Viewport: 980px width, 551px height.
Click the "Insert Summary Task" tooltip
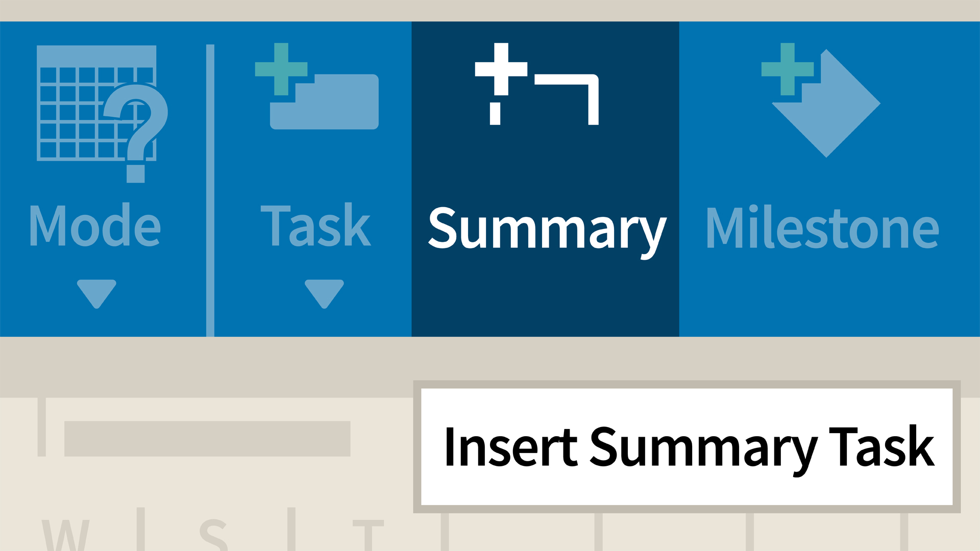tap(687, 447)
